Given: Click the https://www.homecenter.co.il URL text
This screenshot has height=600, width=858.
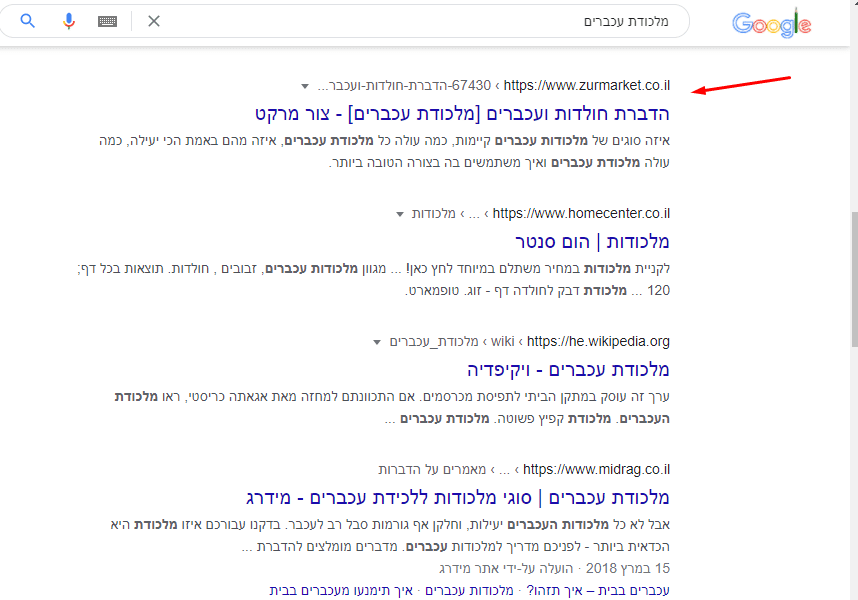Looking at the screenshot, I should coord(581,213).
